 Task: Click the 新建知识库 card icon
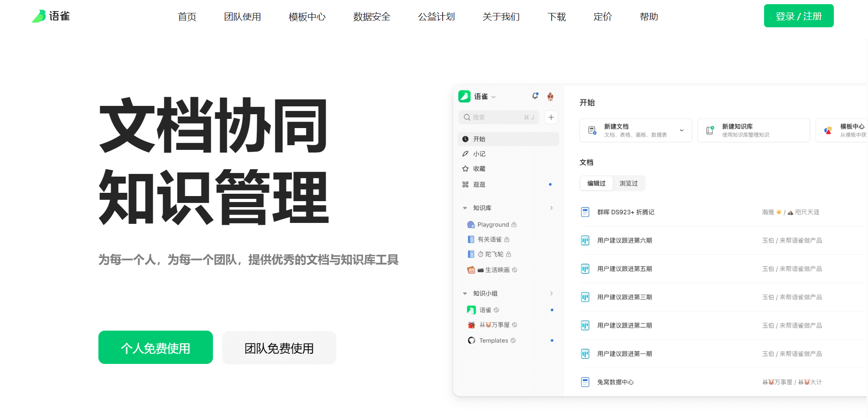pos(710,130)
